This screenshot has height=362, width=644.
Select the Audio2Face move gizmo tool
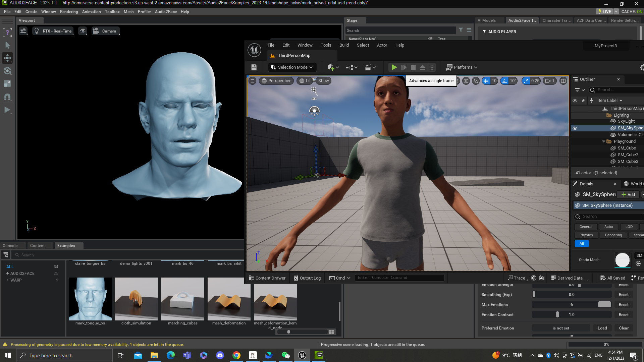[x=7, y=58]
